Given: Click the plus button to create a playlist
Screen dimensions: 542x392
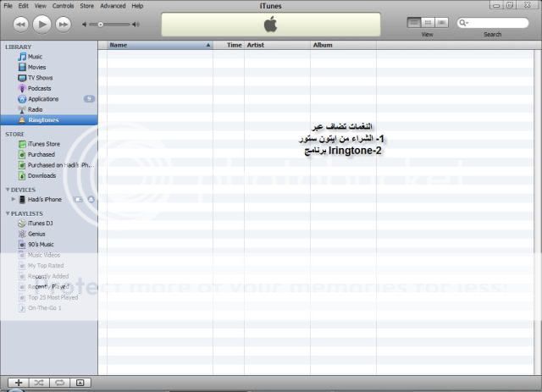Looking at the screenshot, I should 19,383.
